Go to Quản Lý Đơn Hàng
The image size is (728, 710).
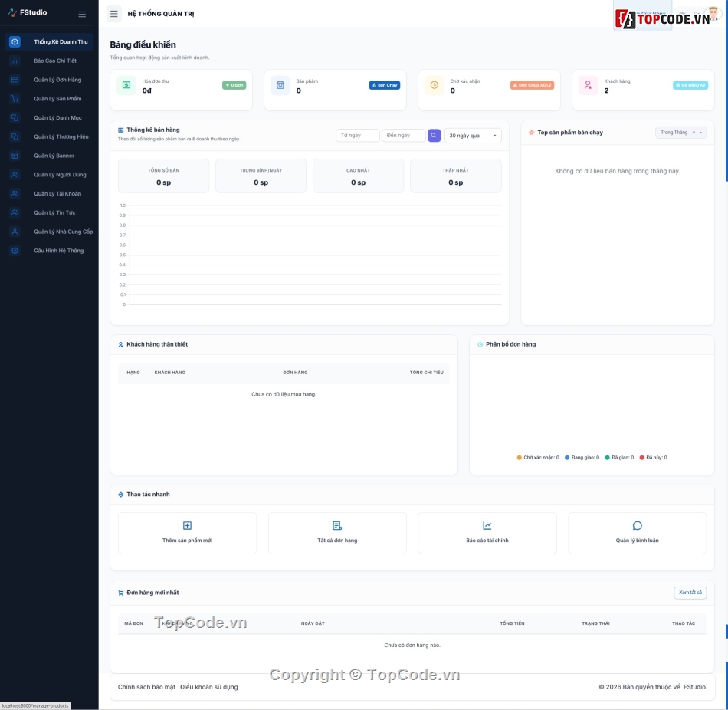49,80
